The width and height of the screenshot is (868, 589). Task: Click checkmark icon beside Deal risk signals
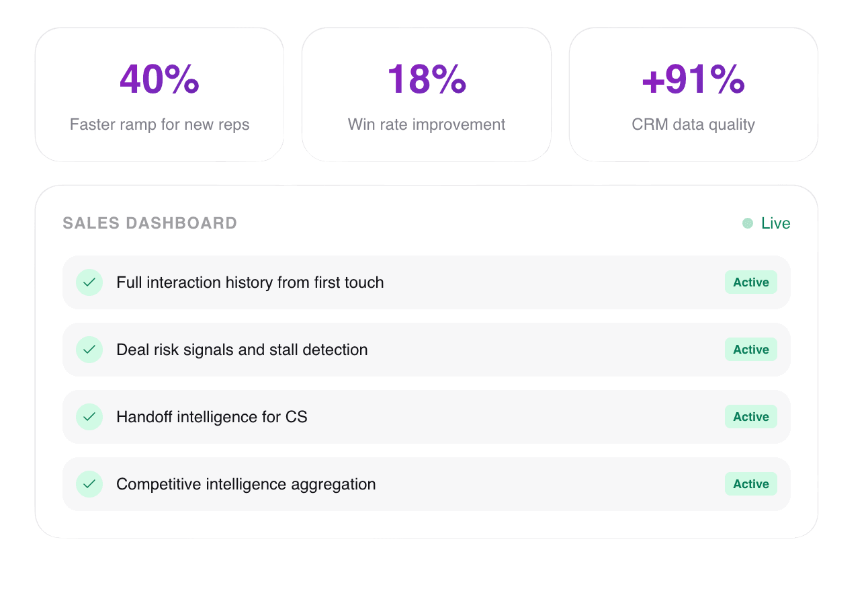(x=89, y=350)
